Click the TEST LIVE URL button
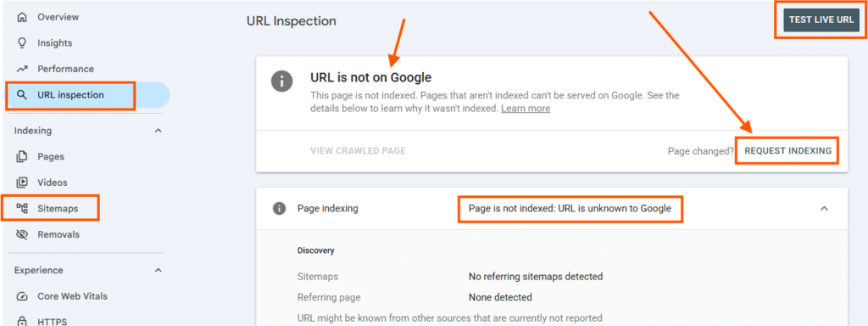Screen dimensions: 868x326 pyautogui.click(x=821, y=20)
